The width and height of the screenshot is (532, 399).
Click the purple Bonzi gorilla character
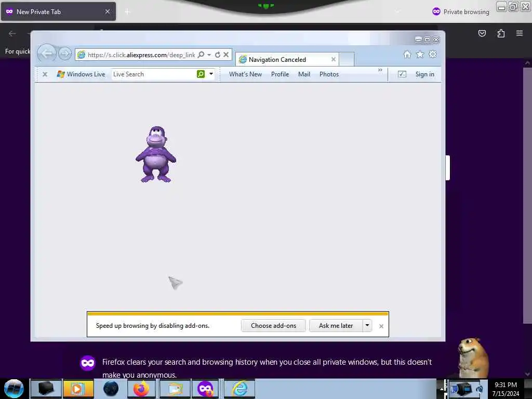(156, 154)
